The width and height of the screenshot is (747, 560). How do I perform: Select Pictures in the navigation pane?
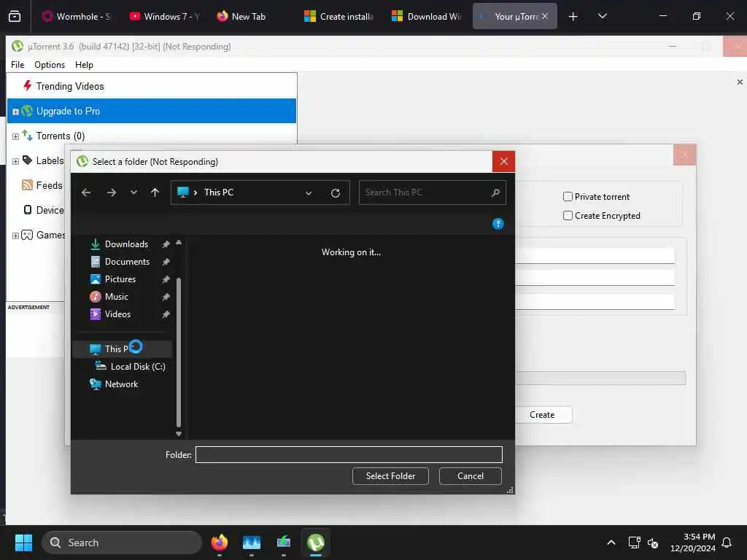pyautogui.click(x=120, y=279)
